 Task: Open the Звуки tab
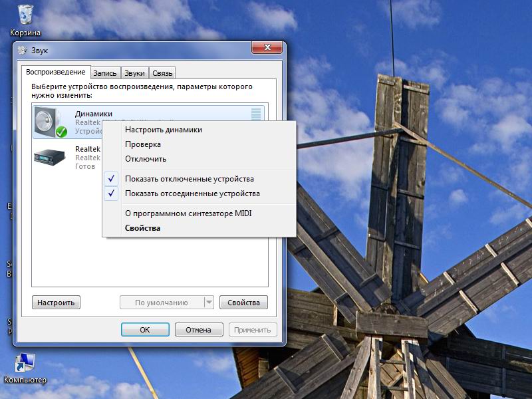[x=134, y=73]
